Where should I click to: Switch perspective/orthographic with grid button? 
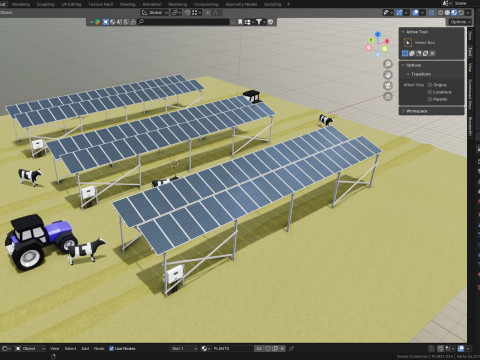coord(388,97)
